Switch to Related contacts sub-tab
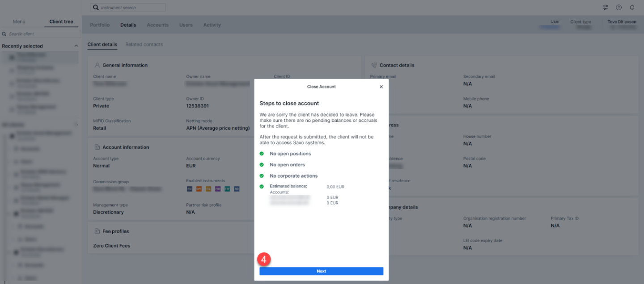644x284 pixels. 144,45
